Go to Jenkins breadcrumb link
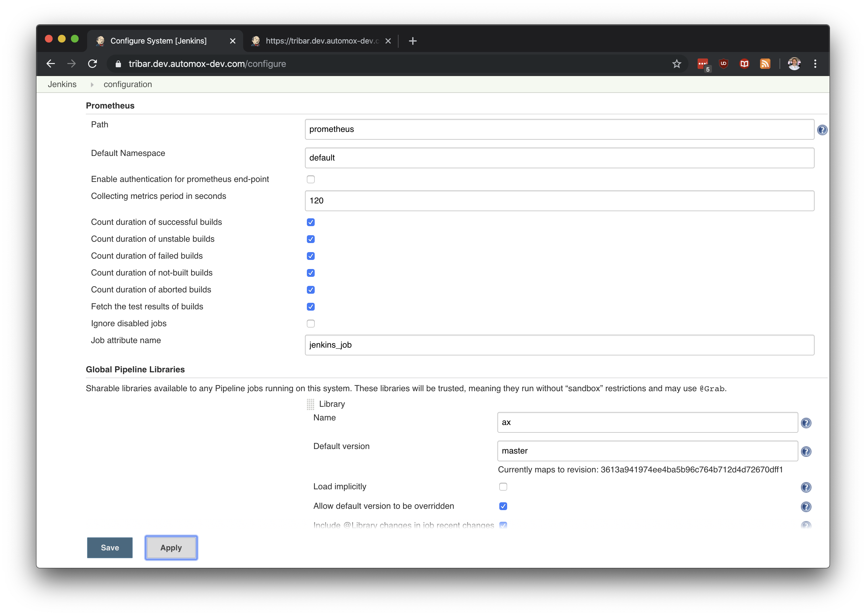Screen dimensions: 866x616 [62, 84]
